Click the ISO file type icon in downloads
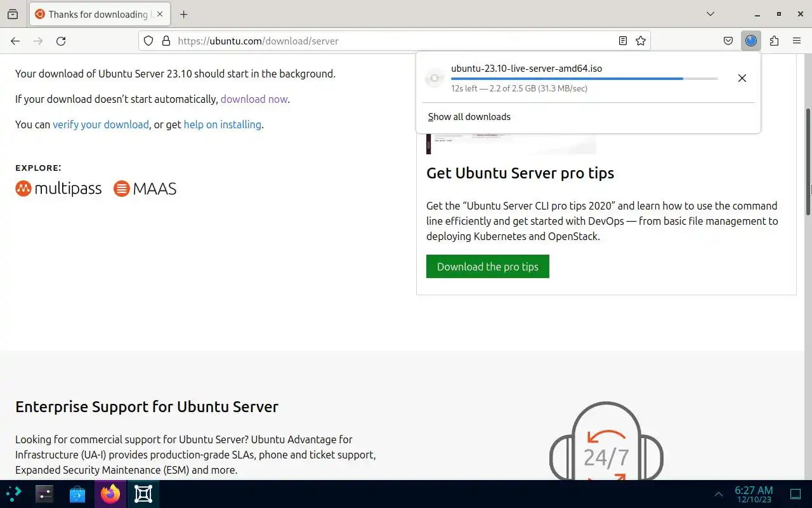The height and width of the screenshot is (508, 812). 435,78
